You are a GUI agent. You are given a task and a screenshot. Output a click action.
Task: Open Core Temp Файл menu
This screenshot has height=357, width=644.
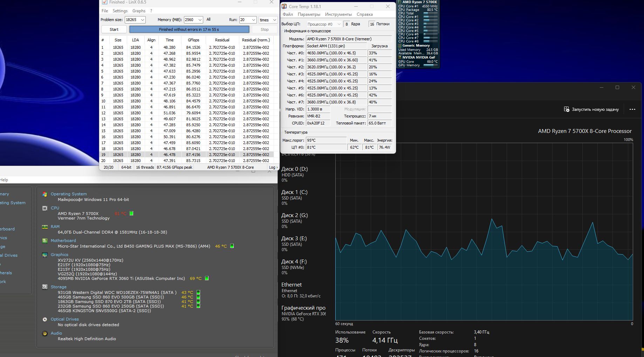pyautogui.click(x=288, y=14)
